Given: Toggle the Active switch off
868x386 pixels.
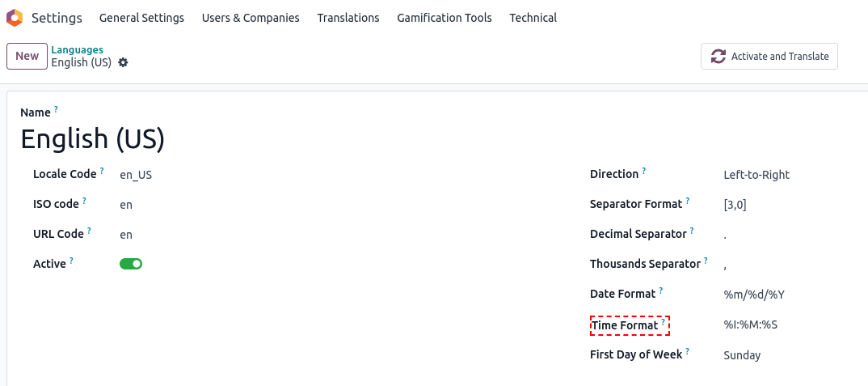Looking at the screenshot, I should [x=131, y=264].
